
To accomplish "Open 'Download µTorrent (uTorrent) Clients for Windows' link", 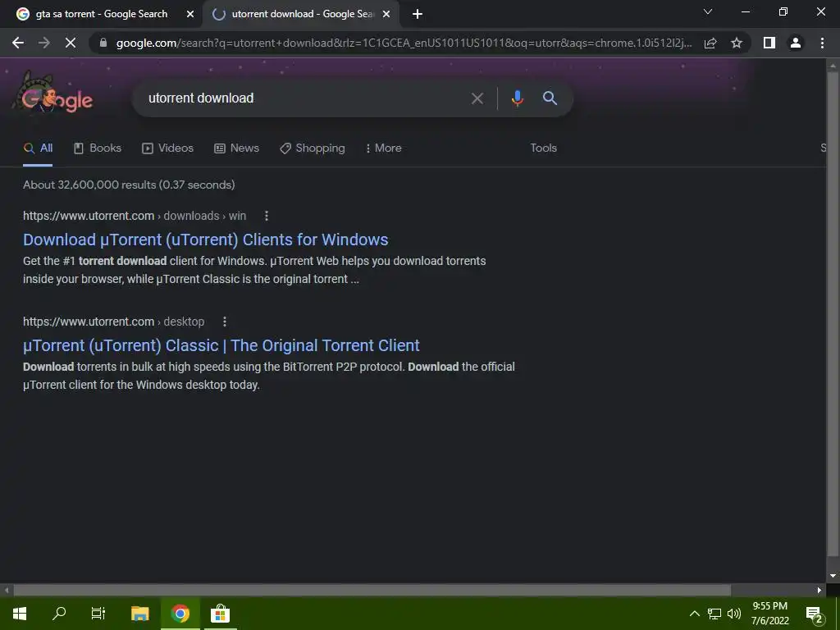I will [206, 240].
